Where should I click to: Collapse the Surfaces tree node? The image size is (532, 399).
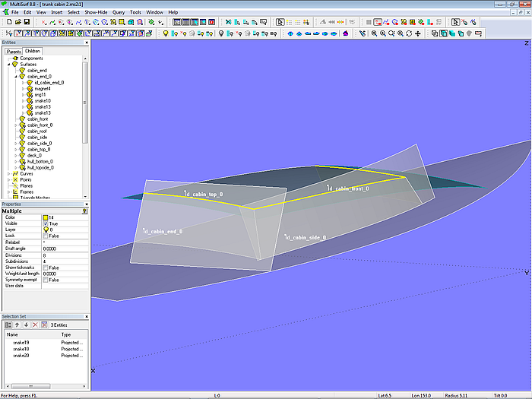click(x=8, y=65)
